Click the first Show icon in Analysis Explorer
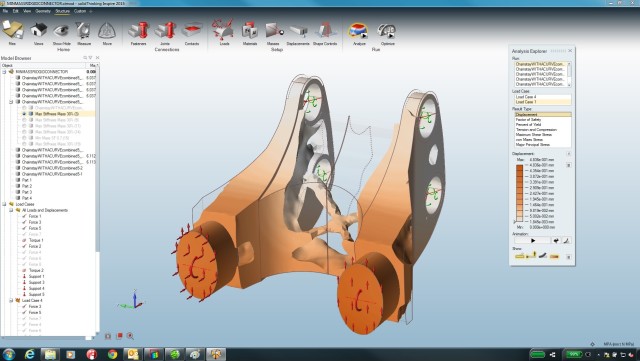This screenshot has height=361, width=640. pyautogui.click(x=519, y=256)
